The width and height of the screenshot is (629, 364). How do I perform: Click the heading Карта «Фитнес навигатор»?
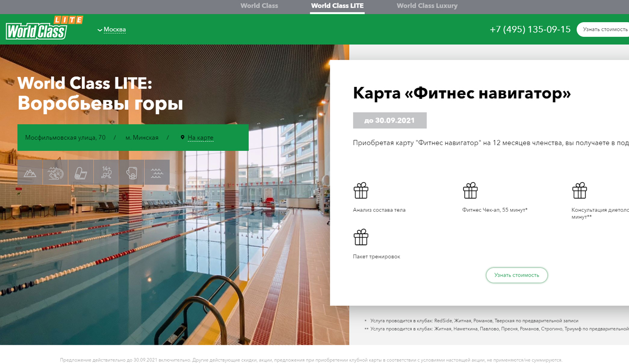[x=462, y=93]
